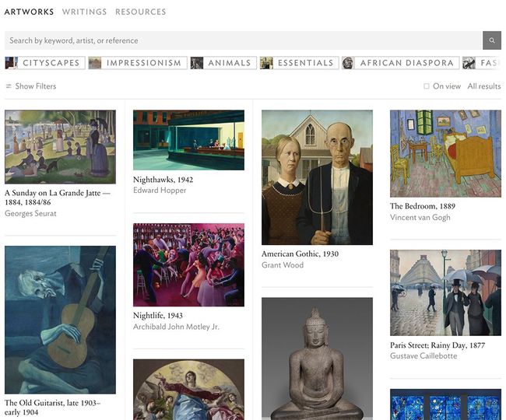Image resolution: width=506 pixels, height=420 pixels.
Task: Click the title 'Nightlife, 1943'
Action: tap(158, 316)
